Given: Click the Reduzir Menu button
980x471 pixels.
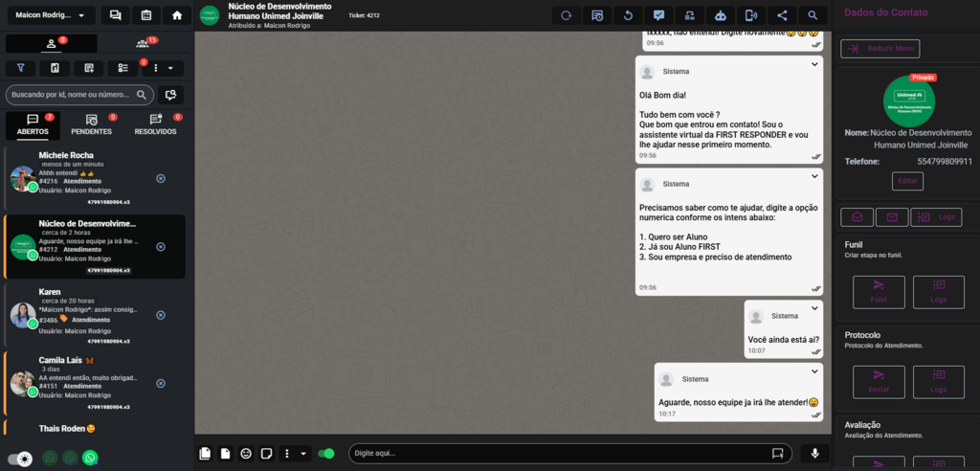Looking at the screenshot, I should (879, 48).
